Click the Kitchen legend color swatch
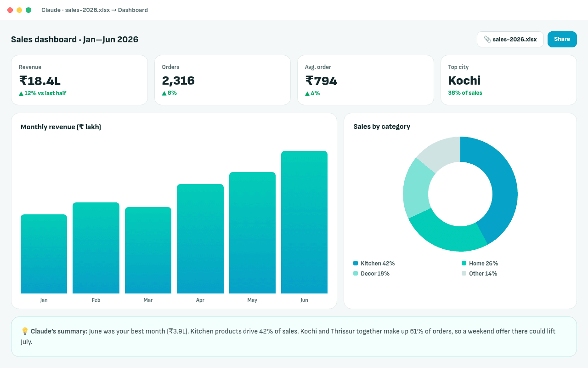Viewport: 588px width, 368px height. point(356,263)
